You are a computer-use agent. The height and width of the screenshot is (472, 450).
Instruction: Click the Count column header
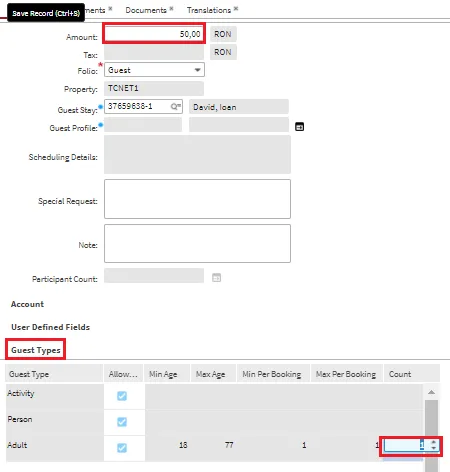click(412, 374)
